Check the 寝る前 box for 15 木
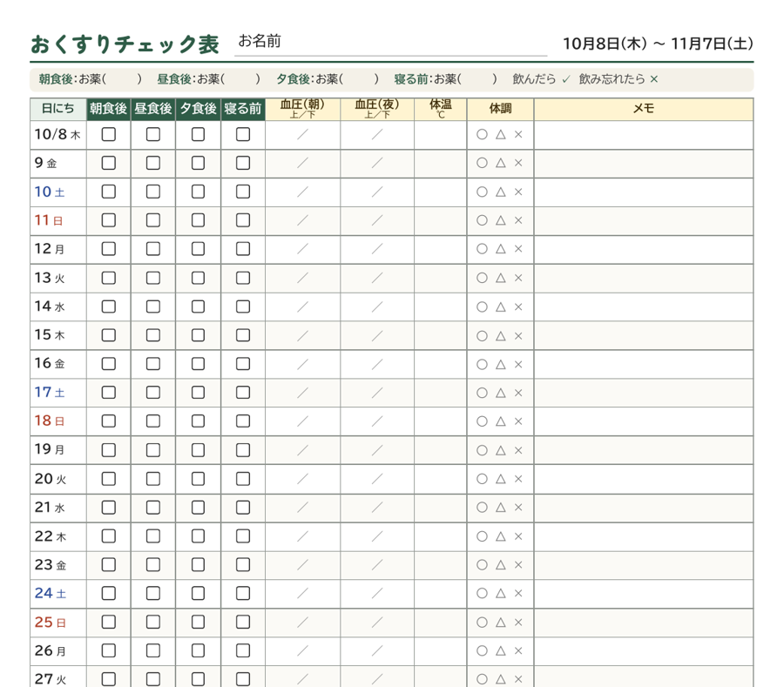 (x=243, y=335)
